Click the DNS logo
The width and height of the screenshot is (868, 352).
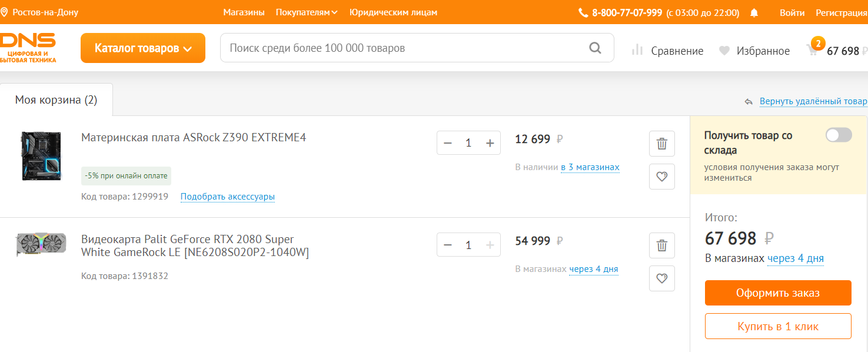28,47
